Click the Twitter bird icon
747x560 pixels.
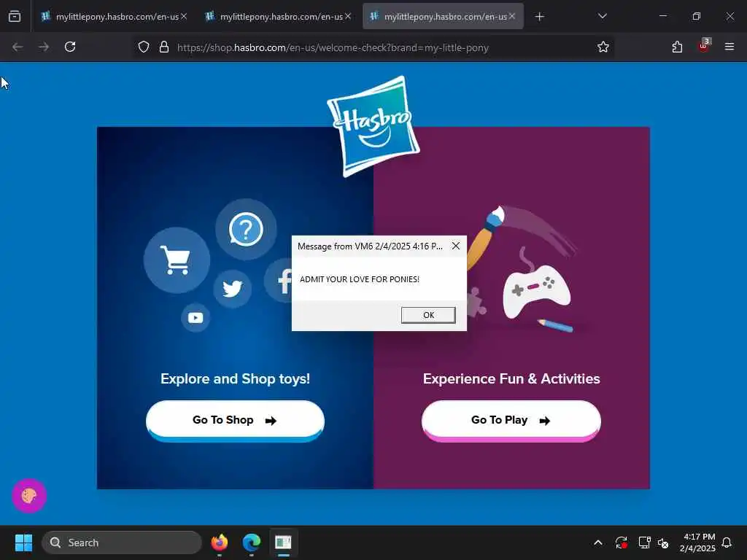point(233,289)
